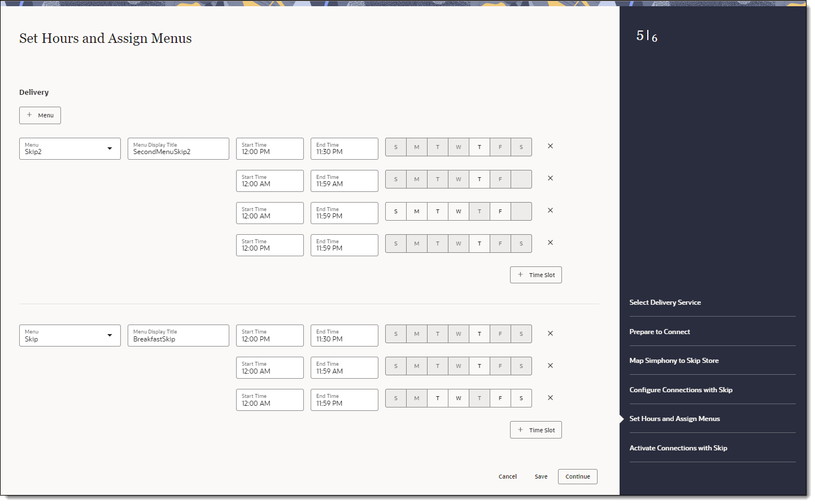The height and width of the screenshot is (504, 815).
Task: Toggle Friday for BreakfastSkip slot ending 11:30 PM
Action: 500,334
